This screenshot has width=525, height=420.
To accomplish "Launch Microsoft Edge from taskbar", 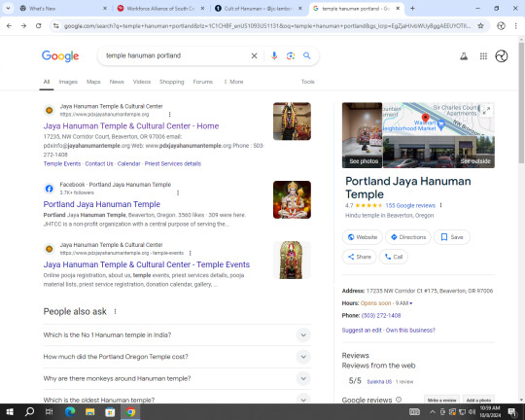I will pyautogui.click(x=70, y=411).
